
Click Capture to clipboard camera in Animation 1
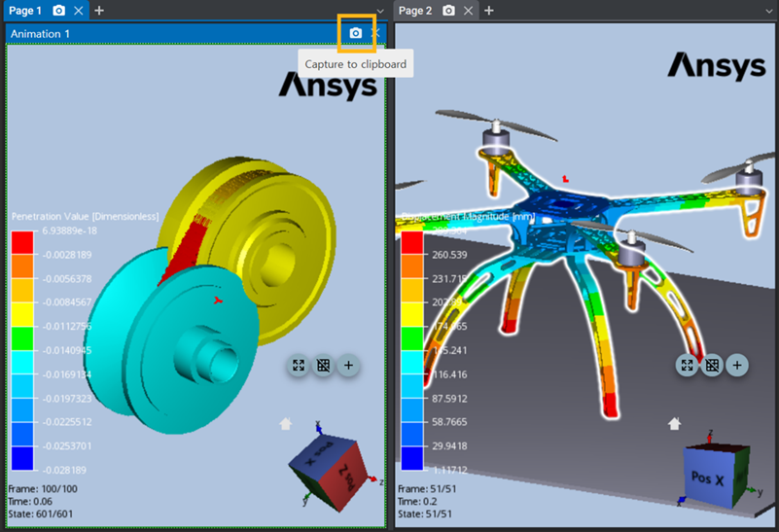(x=356, y=33)
